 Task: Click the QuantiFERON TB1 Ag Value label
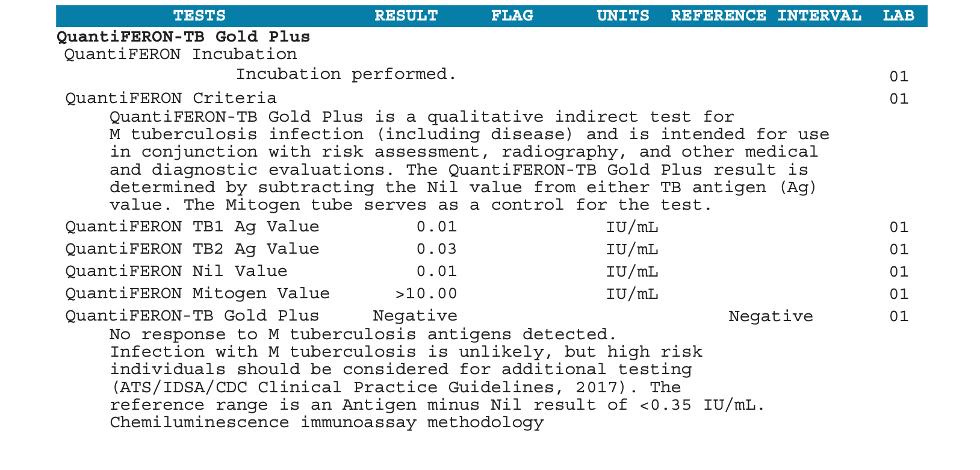pyautogui.click(x=192, y=227)
